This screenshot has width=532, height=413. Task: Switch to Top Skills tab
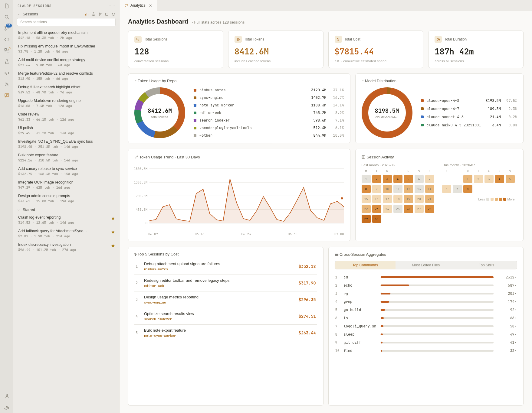(486, 265)
